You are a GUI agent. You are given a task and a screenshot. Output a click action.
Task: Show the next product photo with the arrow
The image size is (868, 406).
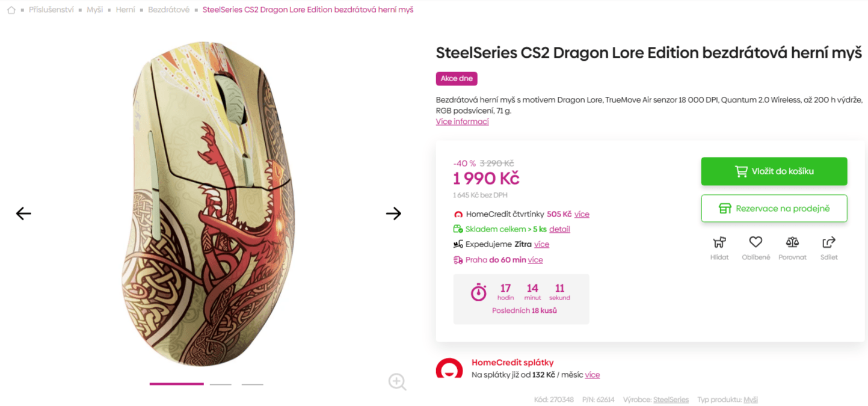tap(394, 213)
